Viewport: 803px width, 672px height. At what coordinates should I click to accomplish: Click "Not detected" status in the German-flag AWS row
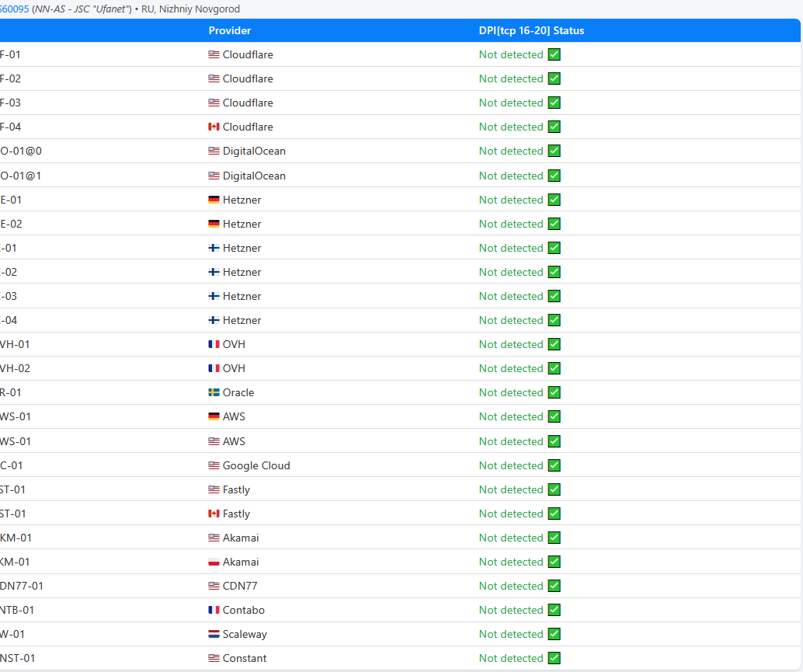tap(511, 416)
